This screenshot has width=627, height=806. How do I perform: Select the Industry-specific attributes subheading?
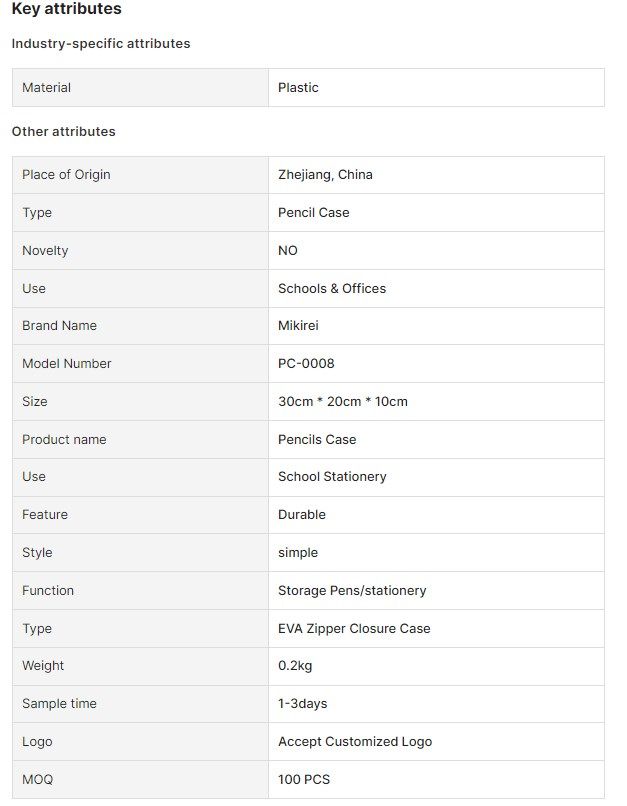point(101,44)
